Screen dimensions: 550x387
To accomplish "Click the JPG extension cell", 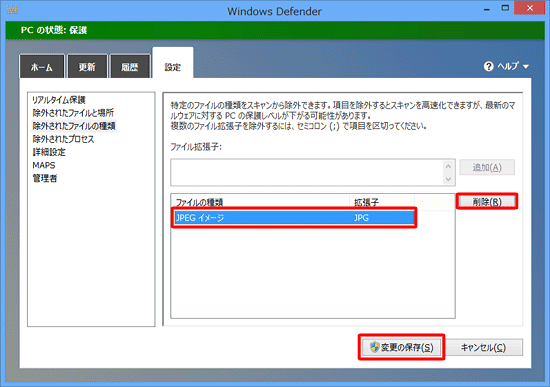I will point(361,218).
